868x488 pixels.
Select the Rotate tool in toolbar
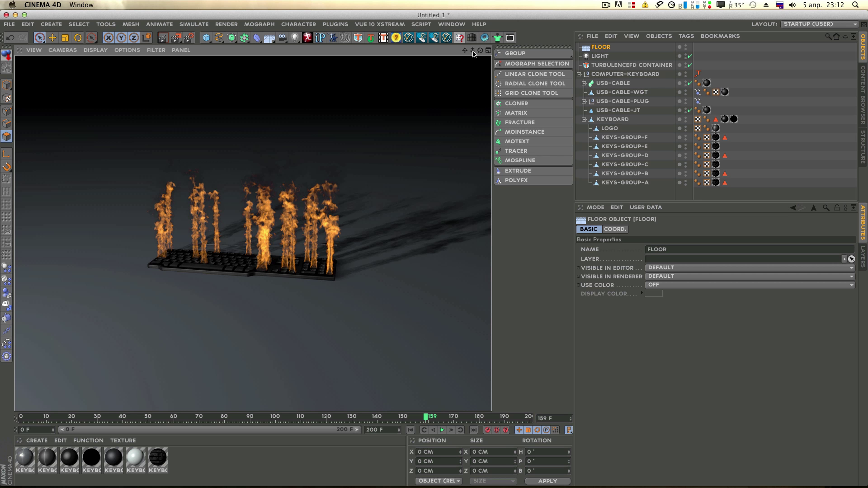coord(78,38)
